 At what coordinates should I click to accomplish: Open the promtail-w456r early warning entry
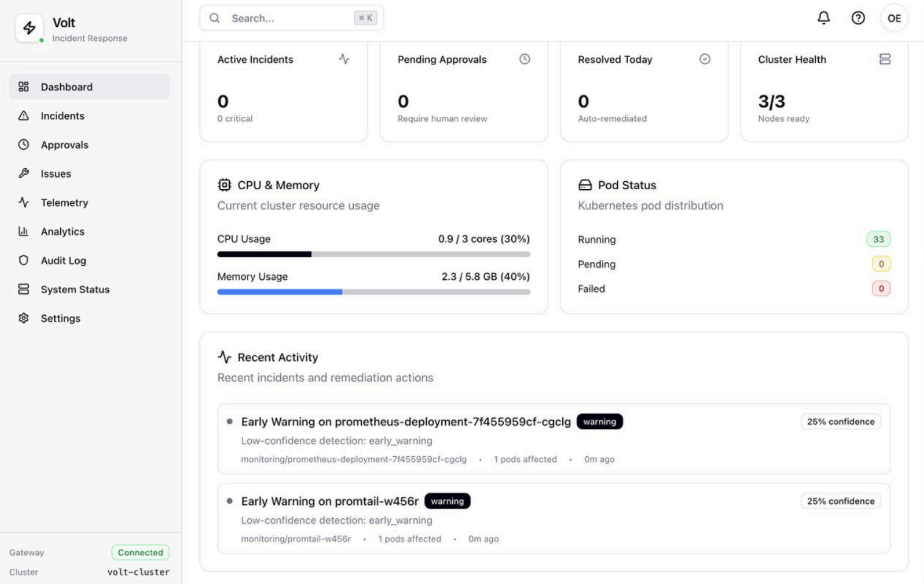tap(329, 501)
